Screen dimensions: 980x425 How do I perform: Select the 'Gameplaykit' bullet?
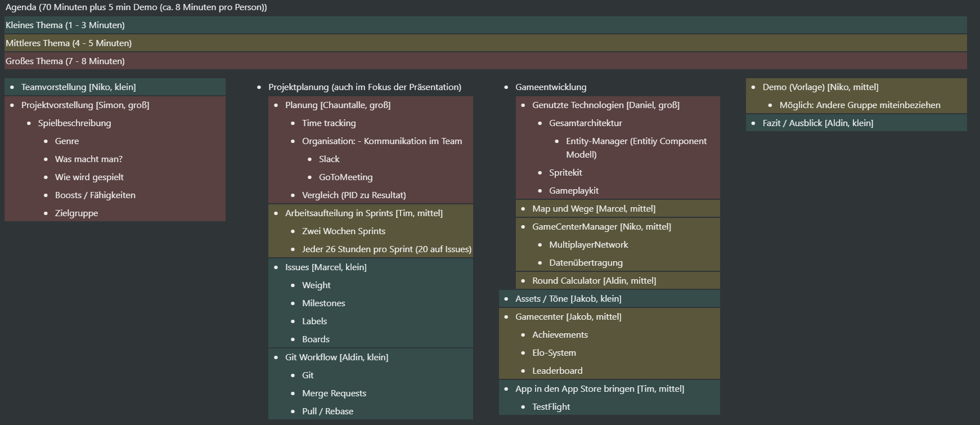[574, 191]
